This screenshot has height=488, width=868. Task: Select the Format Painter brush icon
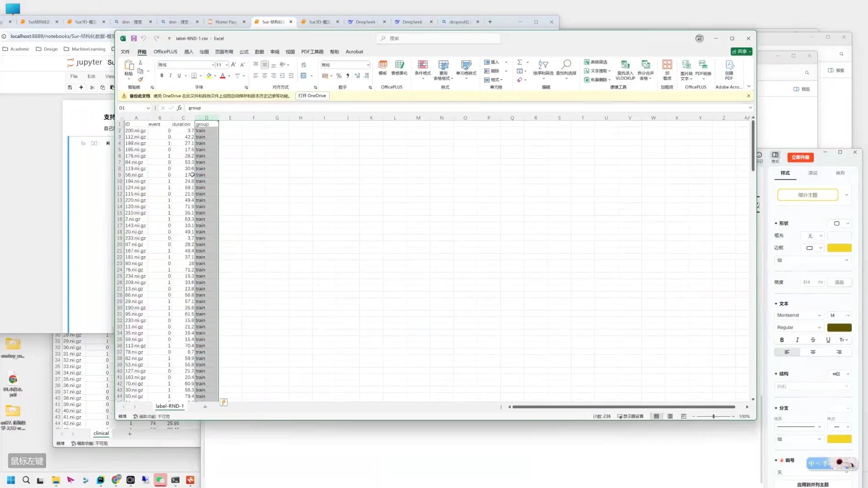(141, 80)
